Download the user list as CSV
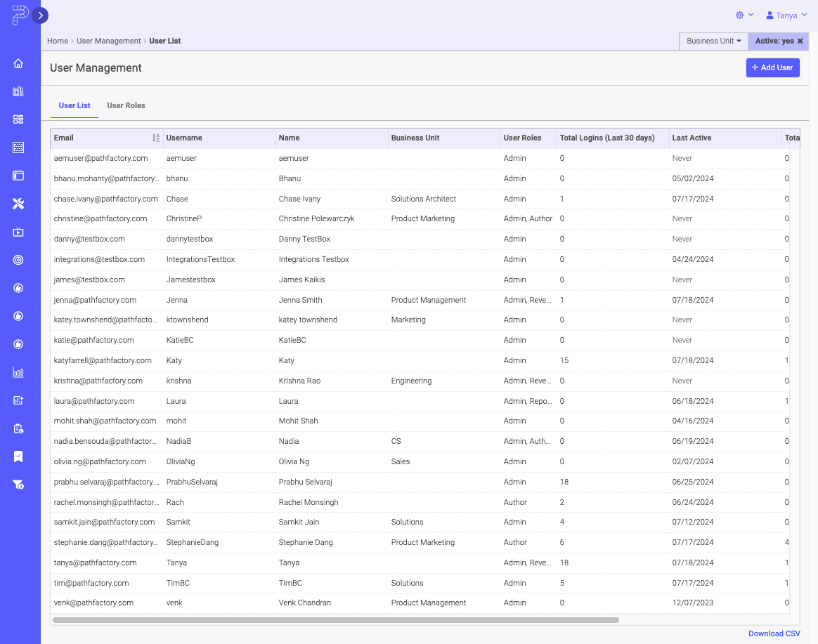 click(774, 633)
